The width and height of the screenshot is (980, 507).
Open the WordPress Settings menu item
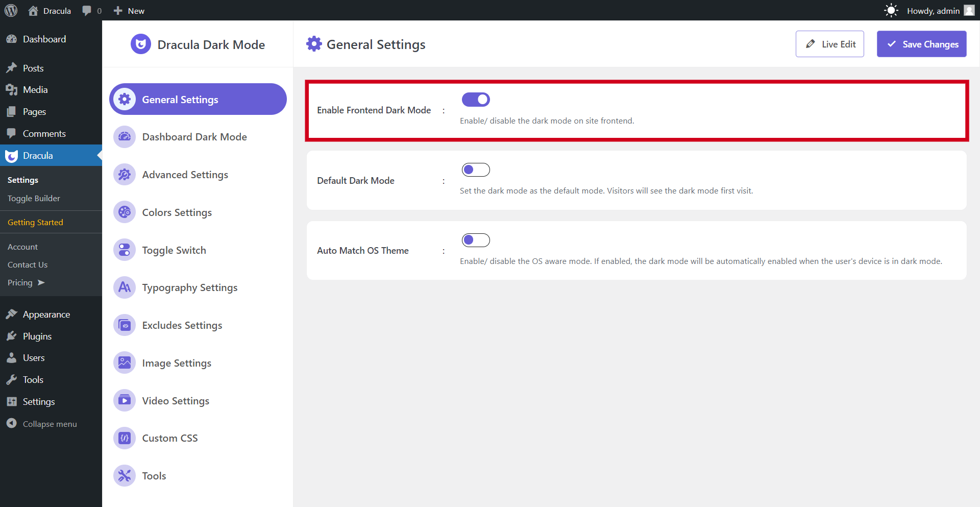point(51,402)
